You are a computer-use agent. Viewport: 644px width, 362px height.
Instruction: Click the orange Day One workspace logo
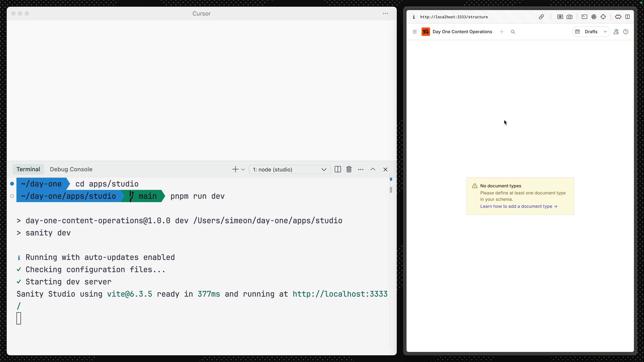pyautogui.click(x=426, y=32)
